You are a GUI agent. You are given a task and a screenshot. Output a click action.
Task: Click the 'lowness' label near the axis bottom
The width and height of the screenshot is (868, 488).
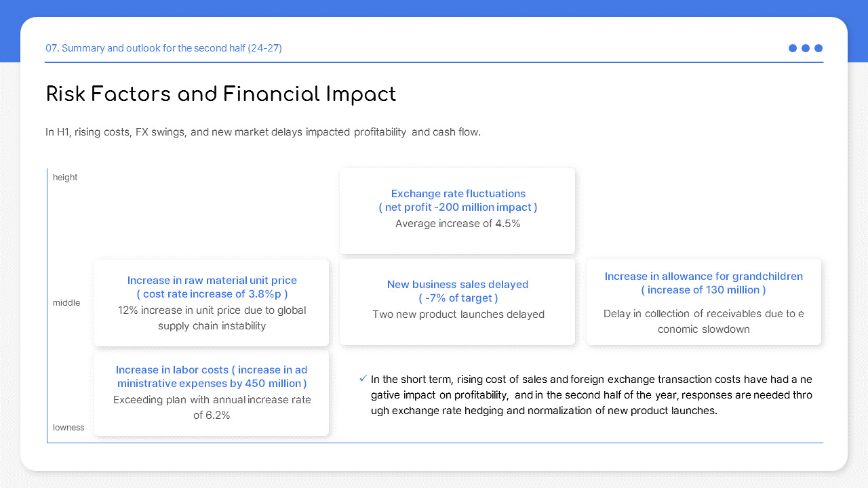coord(68,428)
